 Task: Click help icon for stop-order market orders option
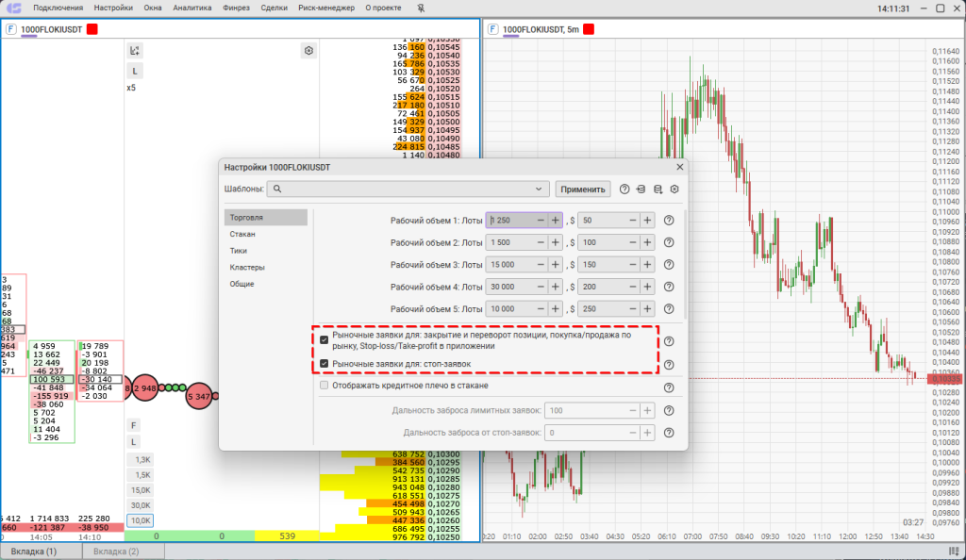click(x=669, y=365)
